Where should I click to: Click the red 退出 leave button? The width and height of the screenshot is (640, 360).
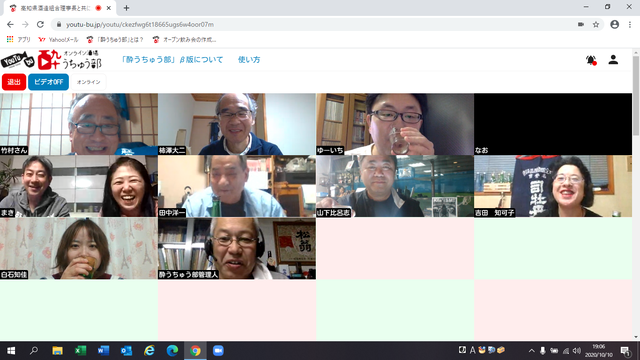click(14, 82)
